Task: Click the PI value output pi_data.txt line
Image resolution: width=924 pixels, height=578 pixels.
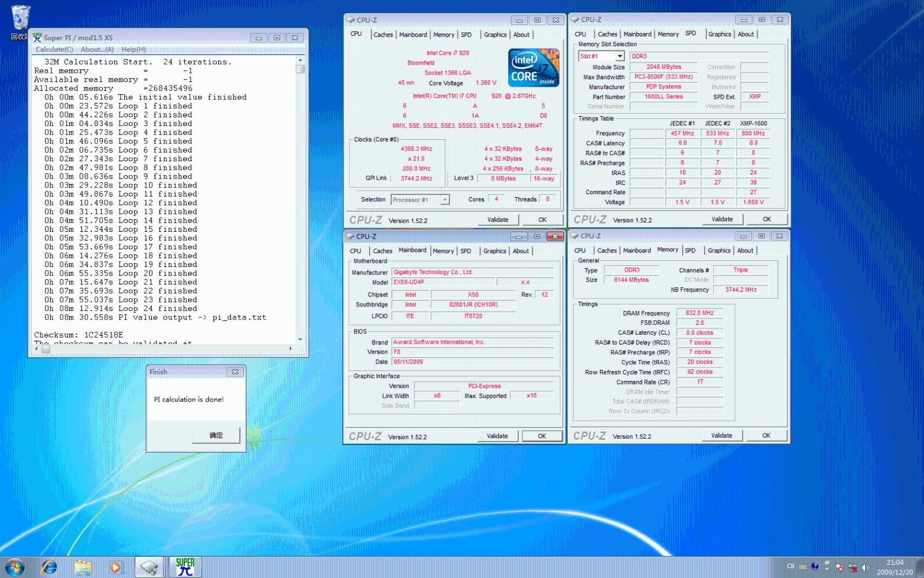Action: [x=155, y=317]
